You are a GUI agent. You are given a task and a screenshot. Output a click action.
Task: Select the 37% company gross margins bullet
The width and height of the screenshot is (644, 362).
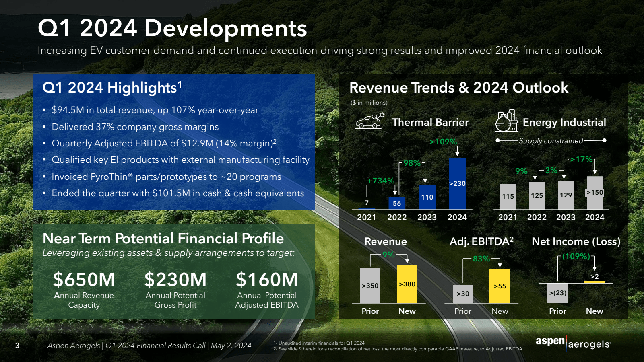135,127
